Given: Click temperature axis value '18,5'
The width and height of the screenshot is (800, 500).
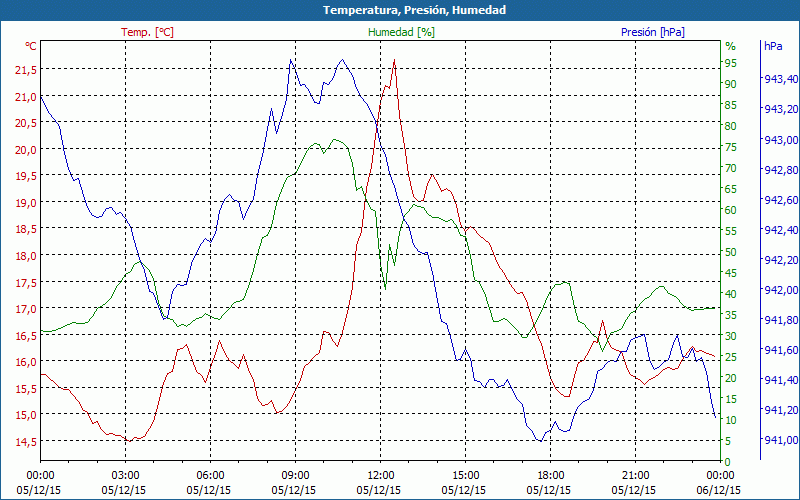Looking at the screenshot, I should tap(26, 229).
